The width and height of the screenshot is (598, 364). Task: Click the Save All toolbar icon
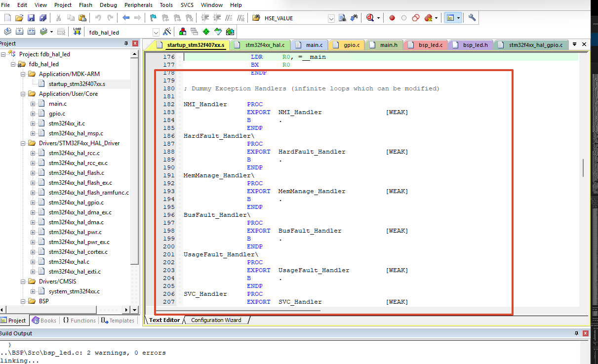[43, 18]
